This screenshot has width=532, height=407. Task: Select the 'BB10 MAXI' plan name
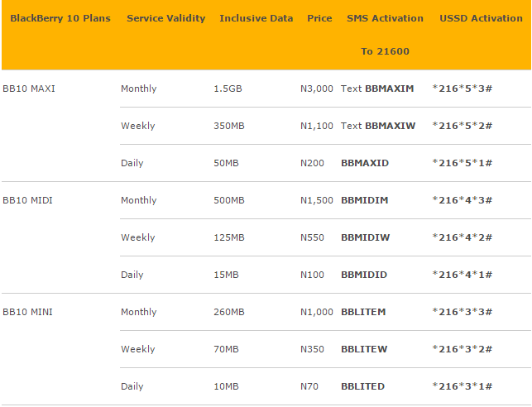[29, 89]
